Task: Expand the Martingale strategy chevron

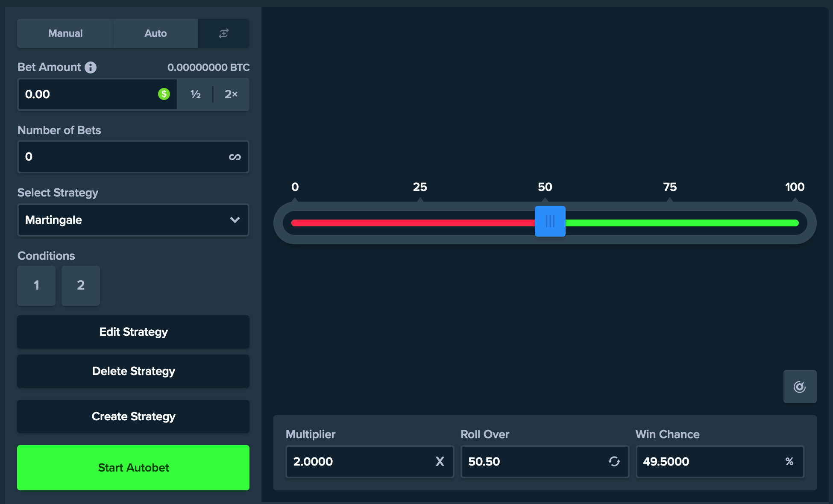Action: coord(234,220)
